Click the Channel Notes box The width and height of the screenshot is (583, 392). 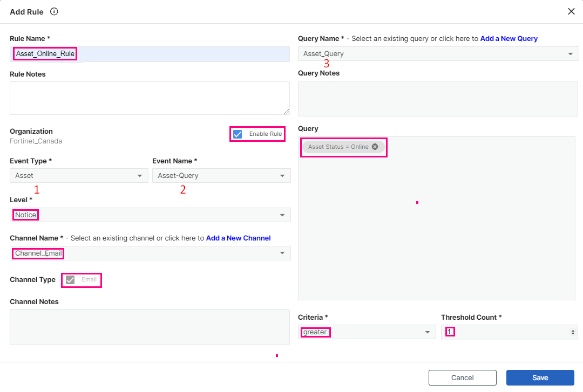[150, 327]
